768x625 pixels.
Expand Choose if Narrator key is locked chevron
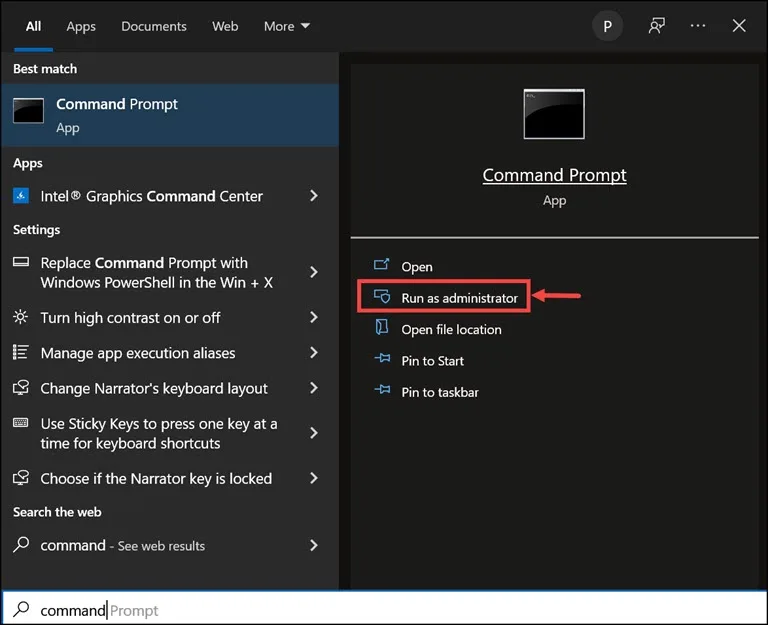click(314, 478)
